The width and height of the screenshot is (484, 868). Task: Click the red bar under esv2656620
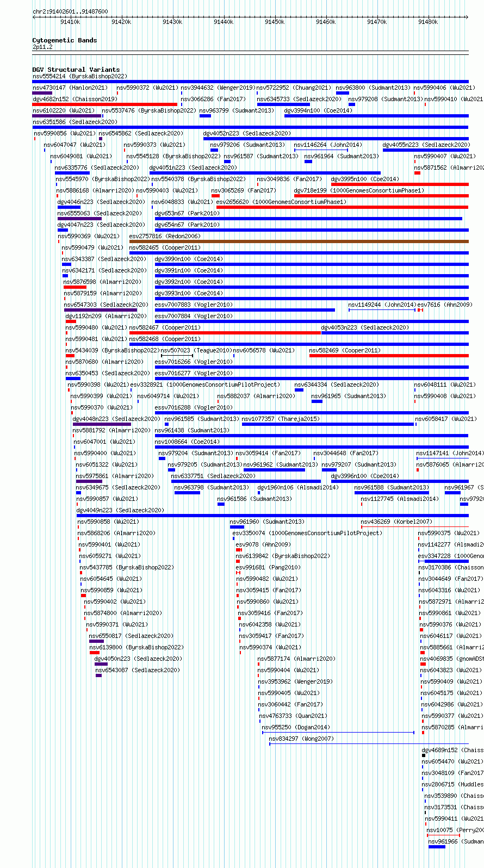[342, 207]
